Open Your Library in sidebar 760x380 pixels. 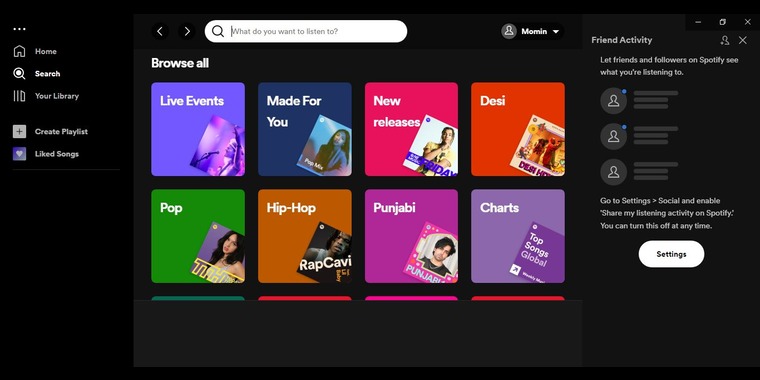[x=57, y=96]
